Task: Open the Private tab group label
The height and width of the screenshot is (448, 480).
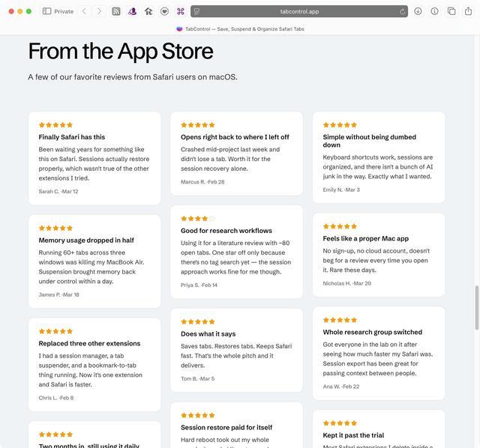Action: pyautogui.click(x=64, y=11)
